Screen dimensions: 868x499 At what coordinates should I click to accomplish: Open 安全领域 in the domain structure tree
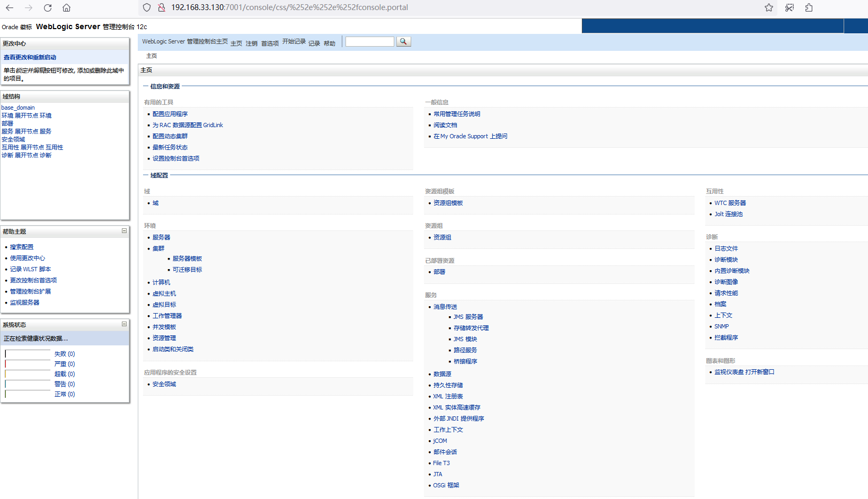click(x=13, y=139)
